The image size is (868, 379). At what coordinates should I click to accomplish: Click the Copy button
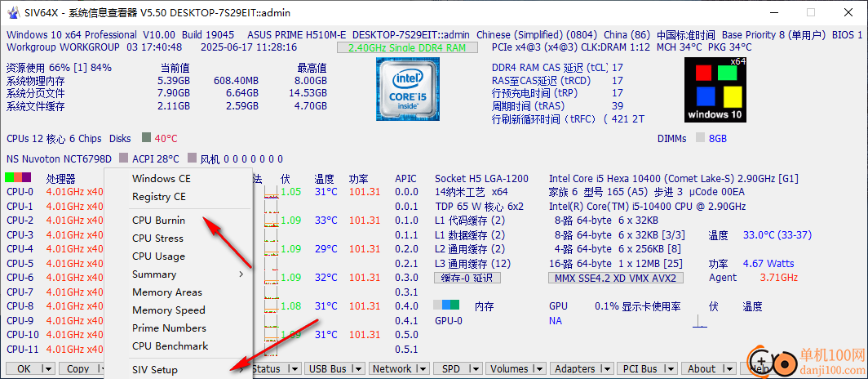pos(77,369)
